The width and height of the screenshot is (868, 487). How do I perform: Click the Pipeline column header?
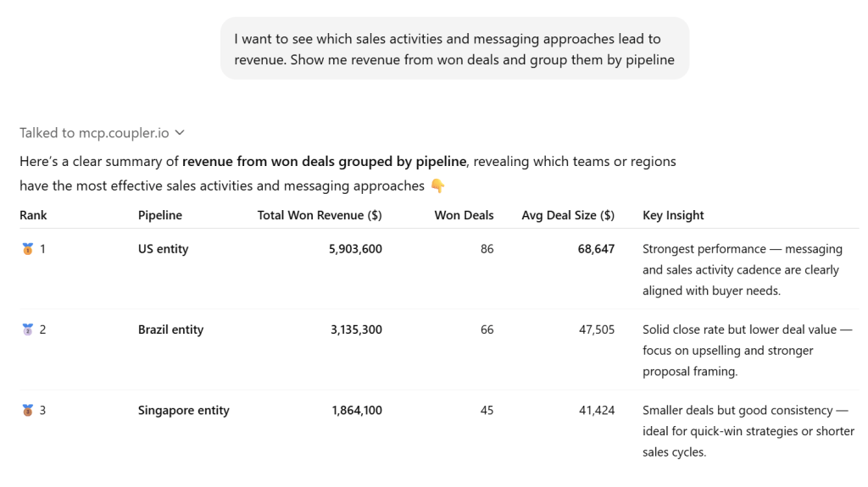(160, 215)
